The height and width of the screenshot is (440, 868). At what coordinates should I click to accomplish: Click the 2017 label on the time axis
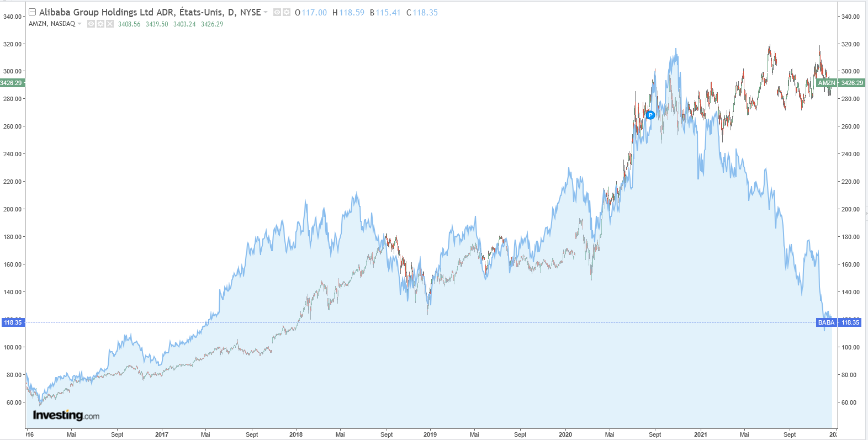point(162,434)
